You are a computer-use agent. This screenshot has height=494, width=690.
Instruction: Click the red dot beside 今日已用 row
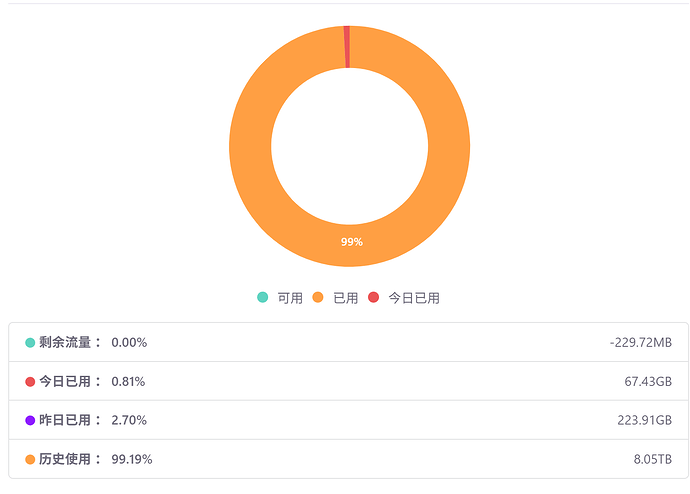click(30, 382)
